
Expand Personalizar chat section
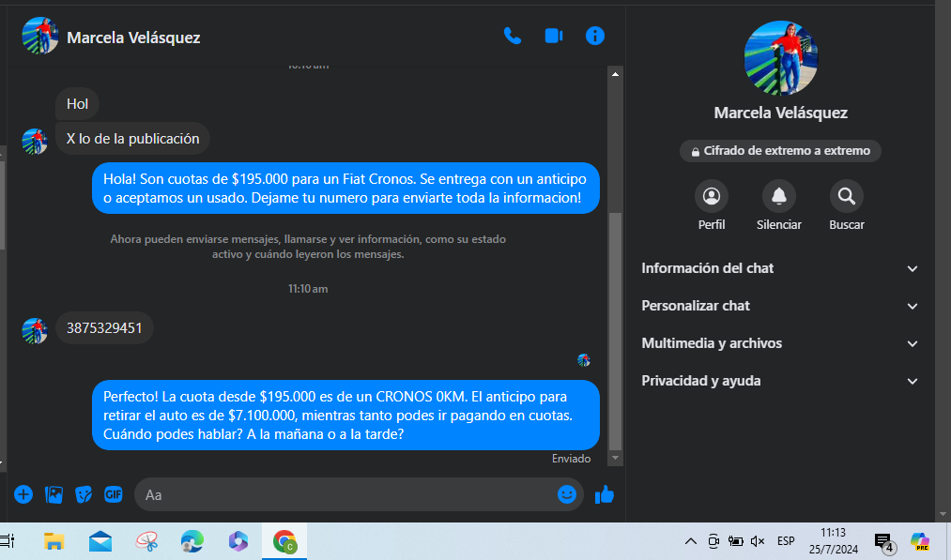pos(779,306)
